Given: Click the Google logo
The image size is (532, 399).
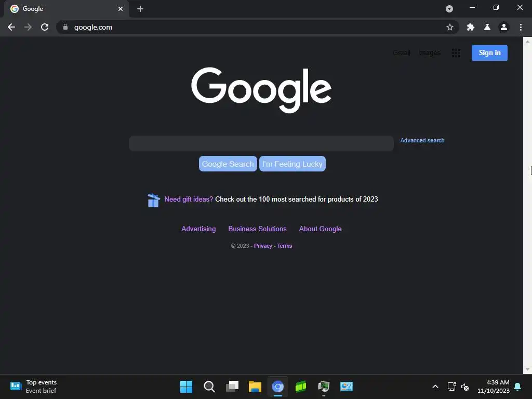Looking at the screenshot, I should 261,90.
